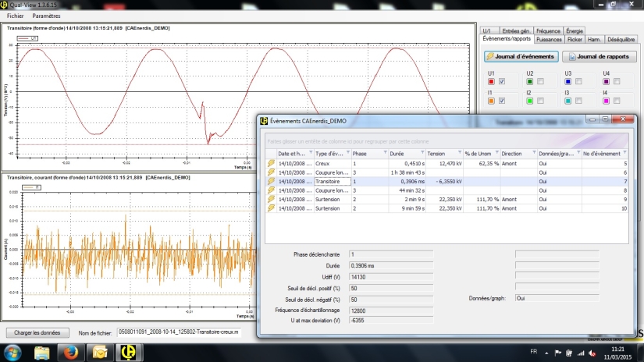Open the Windows Start menu

12,353
